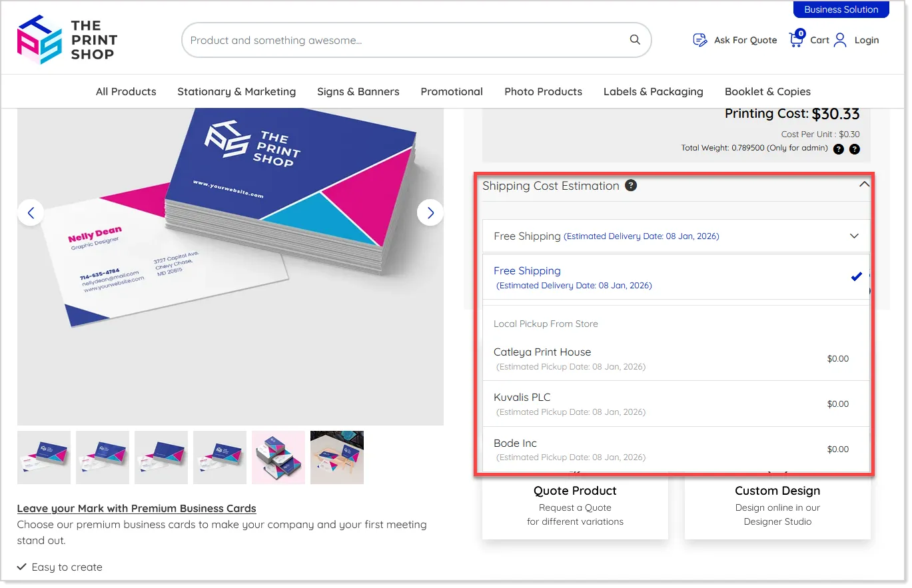
Task: Click the Ask For Quote link
Action: click(x=745, y=40)
